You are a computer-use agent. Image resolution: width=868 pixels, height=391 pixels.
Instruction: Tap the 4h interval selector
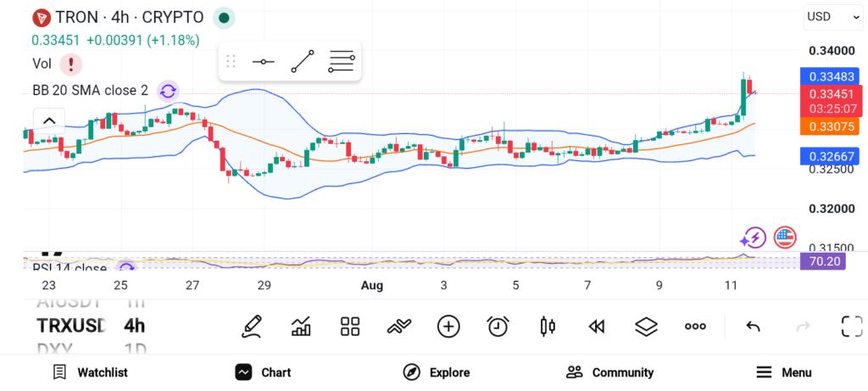coord(135,327)
